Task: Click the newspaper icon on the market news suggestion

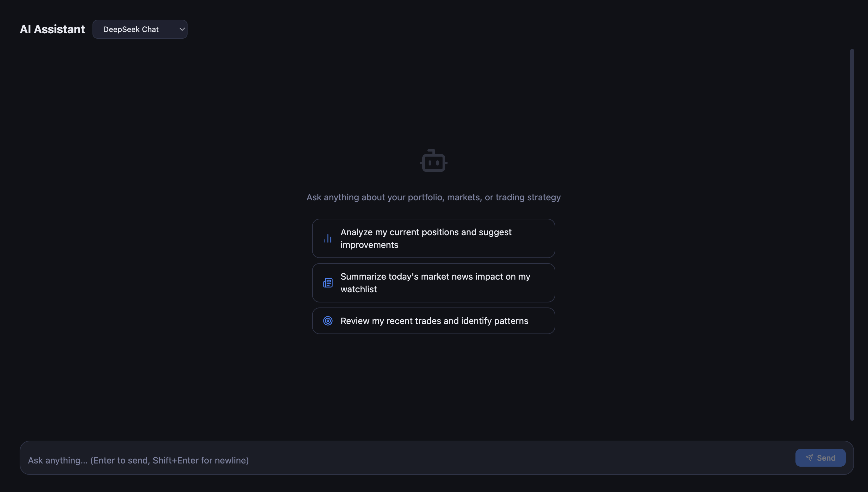Action: 327,282
